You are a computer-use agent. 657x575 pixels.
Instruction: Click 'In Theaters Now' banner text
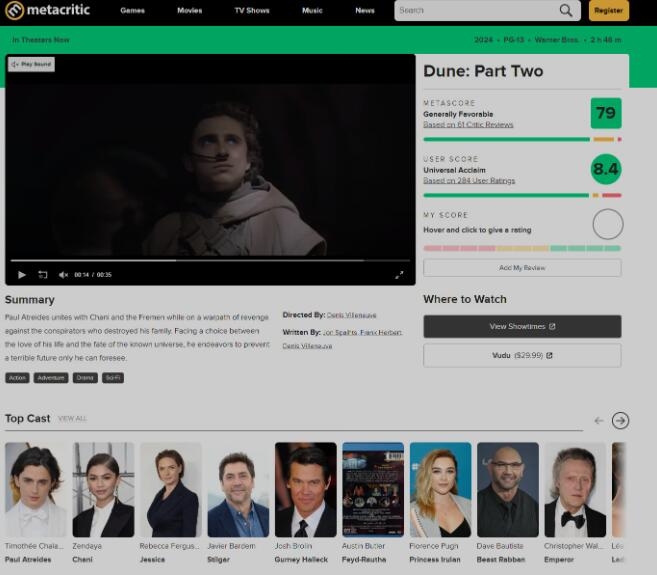pos(41,40)
